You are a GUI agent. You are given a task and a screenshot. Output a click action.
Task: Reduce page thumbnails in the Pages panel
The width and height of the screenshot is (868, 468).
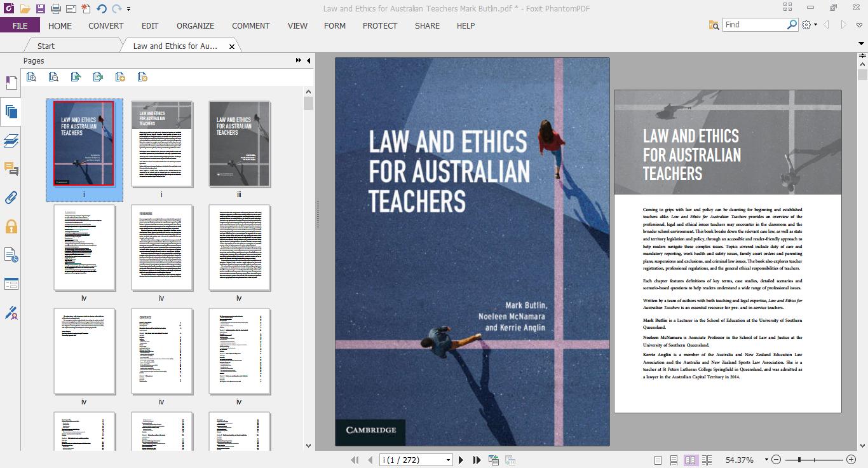point(53,77)
